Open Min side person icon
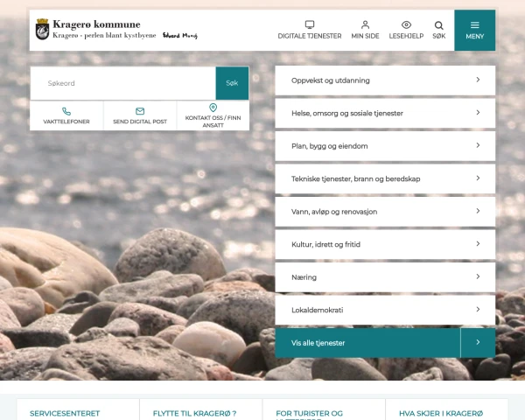 tap(365, 25)
